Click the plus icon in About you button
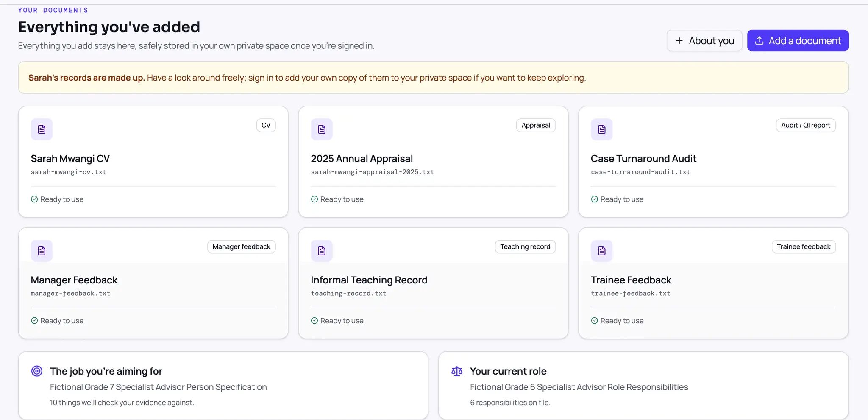 pyautogui.click(x=679, y=41)
